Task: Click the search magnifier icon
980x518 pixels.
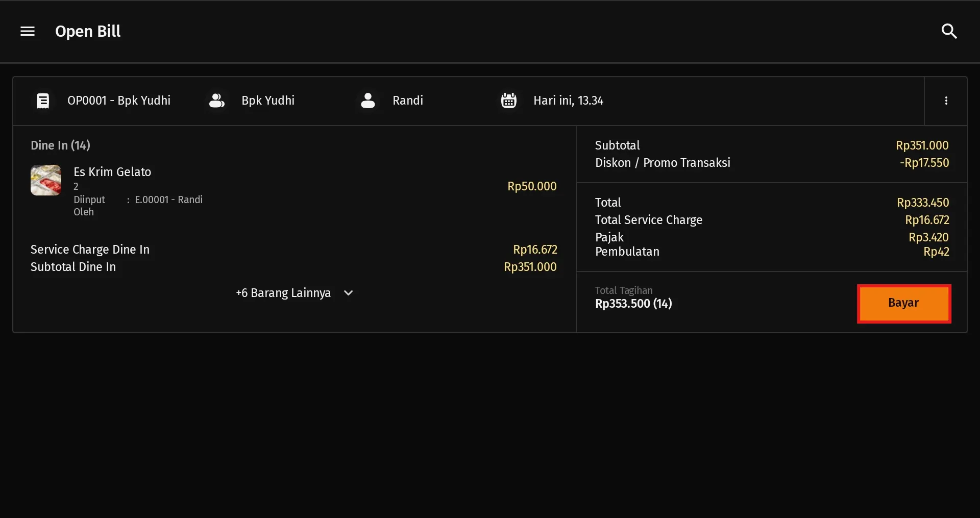Action: [x=949, y=32]
